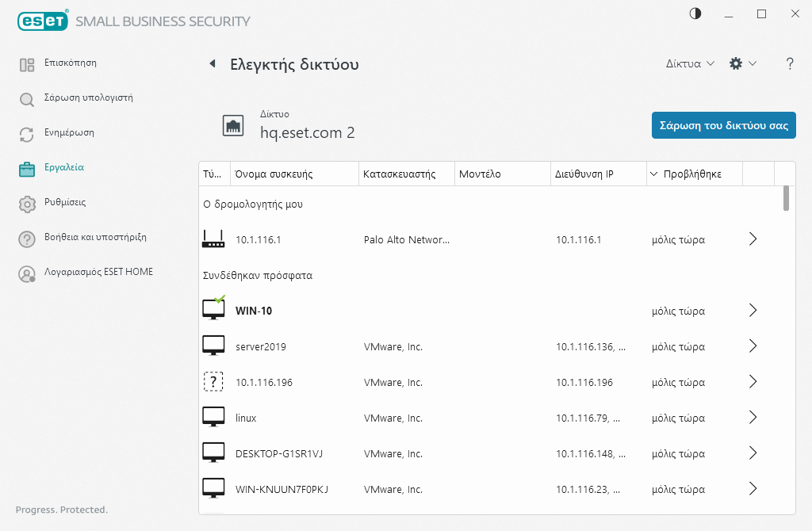Click the server2019 monitor icon
Screen dimensions: 812x531
click(213, 346)
